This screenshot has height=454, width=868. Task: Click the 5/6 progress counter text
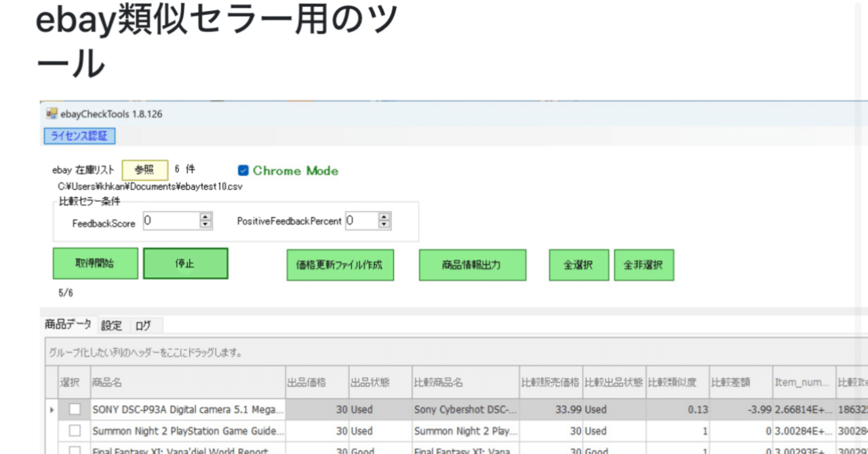click(x=66, y=293)
